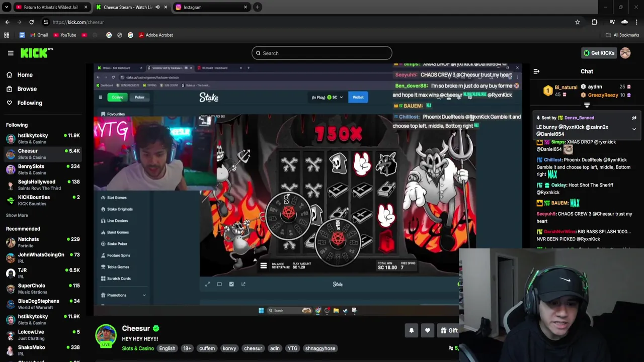
Task: Expand the chat leaderboard arrow
Action: 587,105
